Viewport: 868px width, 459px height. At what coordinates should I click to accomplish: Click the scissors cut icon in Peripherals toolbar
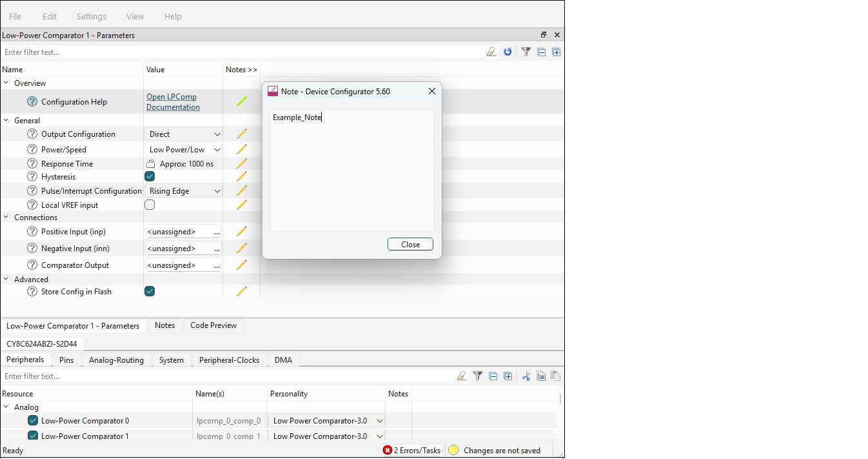click(x=526, y=376)
